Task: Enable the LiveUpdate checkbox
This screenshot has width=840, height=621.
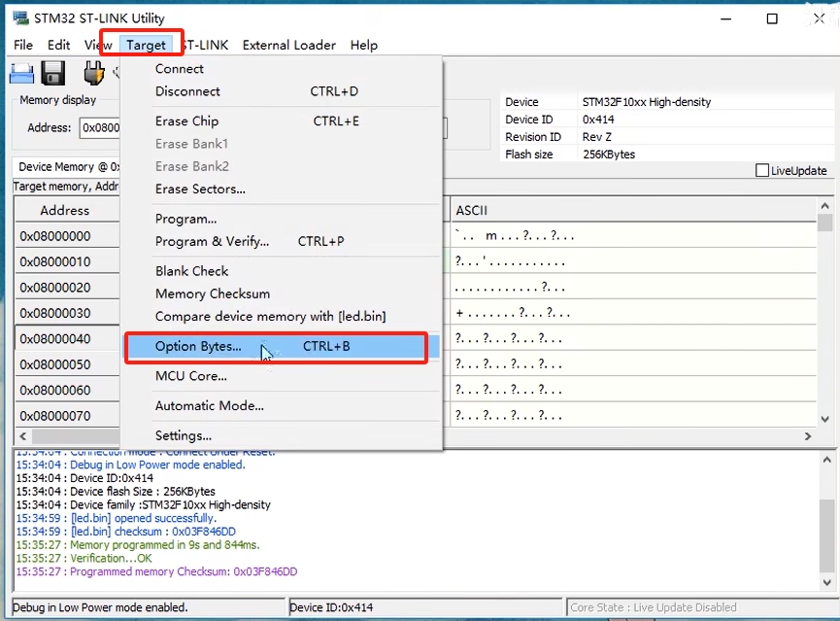Action: pos(761,170)
